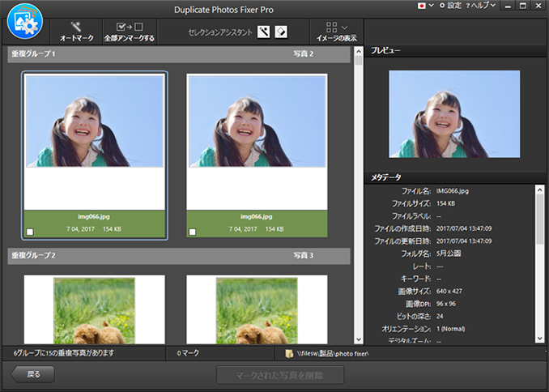This screenshot has height=392, width=549.
Task: Click the selection assistant wand icon
Action: pos(264,32)
